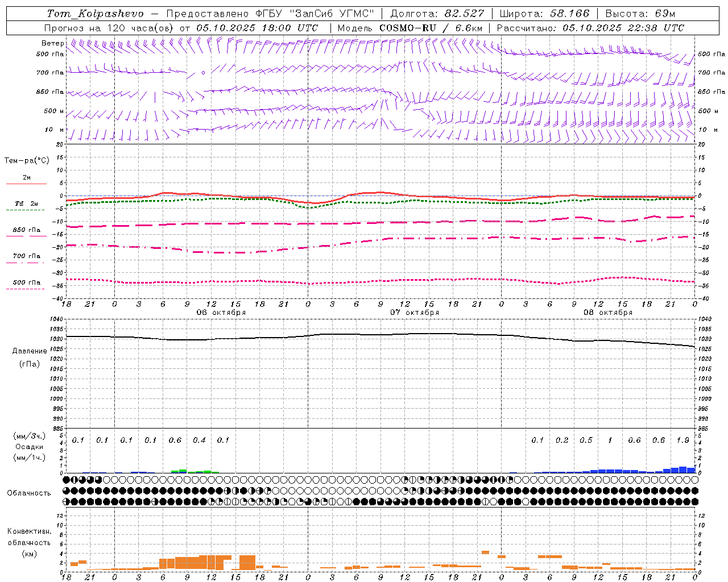Select the longitude value 82.527
This screenshot has width=728, height=582.
pyautogui.click(x=465, y=14)
